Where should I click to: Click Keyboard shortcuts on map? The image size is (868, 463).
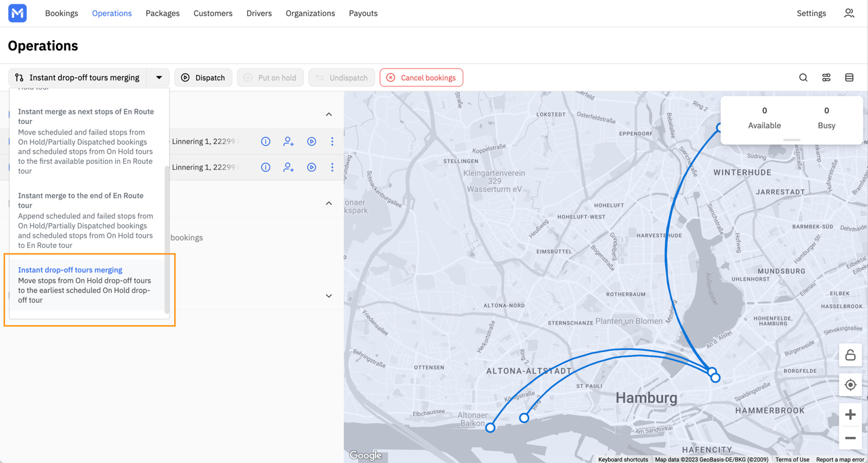click(623, 459)
